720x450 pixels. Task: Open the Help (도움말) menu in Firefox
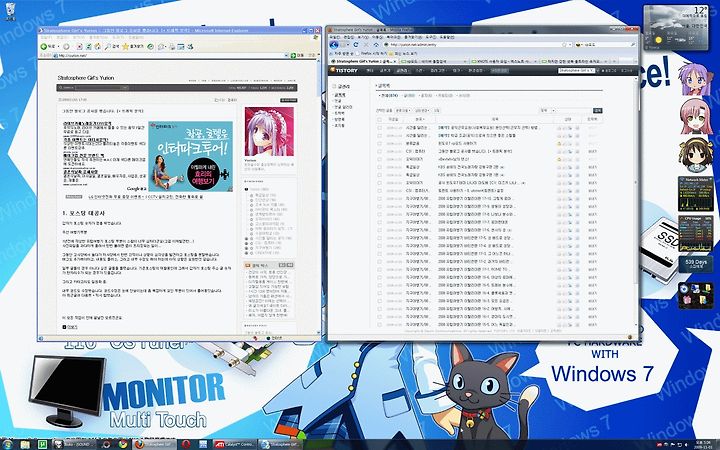tap(447, 37)
